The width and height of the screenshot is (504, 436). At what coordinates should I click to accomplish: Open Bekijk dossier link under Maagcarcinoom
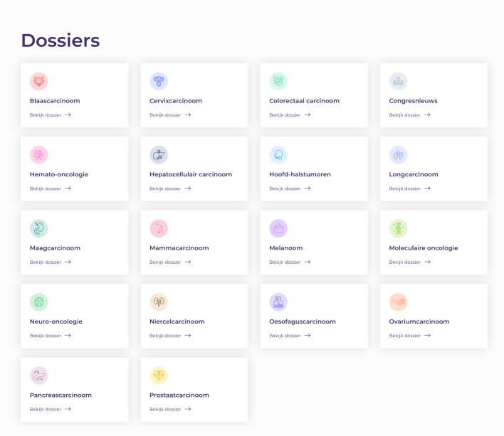pyautogui.click(x=51, y=262)
